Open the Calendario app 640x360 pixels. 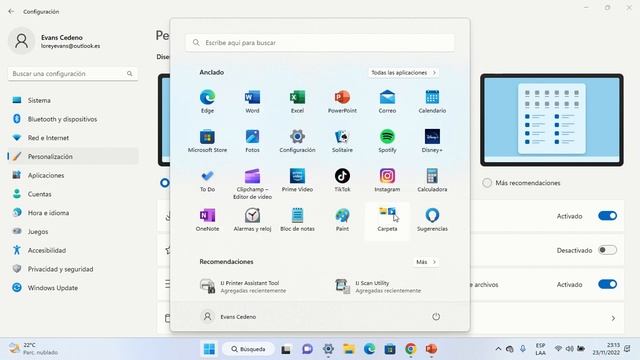tap(432, 102)
